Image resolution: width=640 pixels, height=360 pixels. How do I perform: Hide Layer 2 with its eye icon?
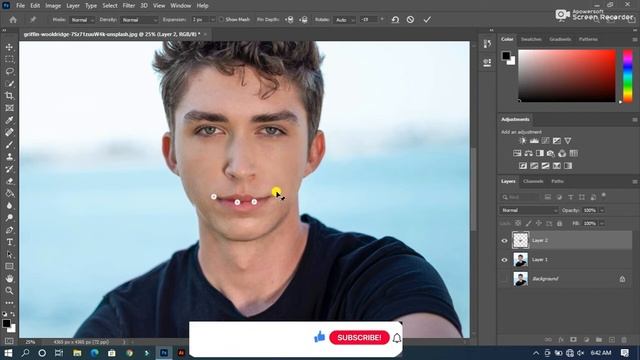click(504, 240)
